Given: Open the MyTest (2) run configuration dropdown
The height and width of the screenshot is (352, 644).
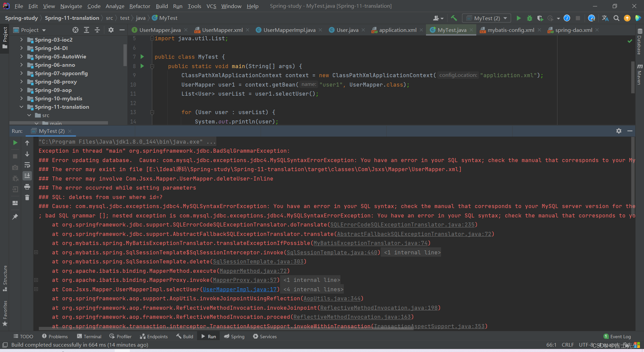Looking at the screenshot, I should (x=487, y=18).
